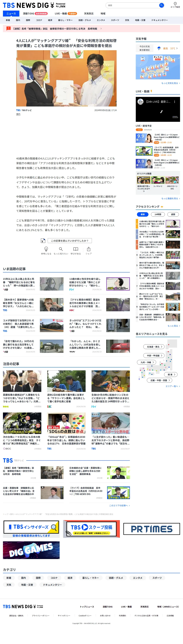
Task: Expand the 近畿・中国・四国 area button
Action: click(160, 380)
